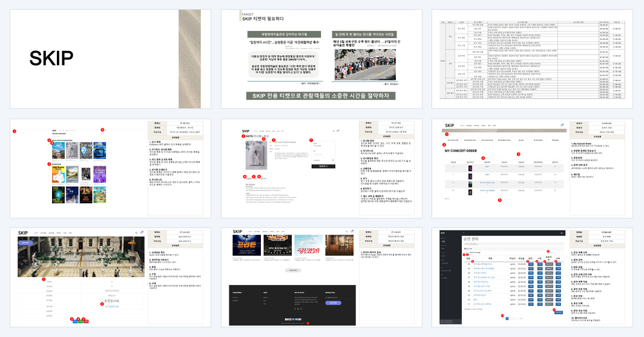Open the TARGET SKIP ticket slide thumbnail
This screenshot has width=644, height=337.
(x=321, y=59)
